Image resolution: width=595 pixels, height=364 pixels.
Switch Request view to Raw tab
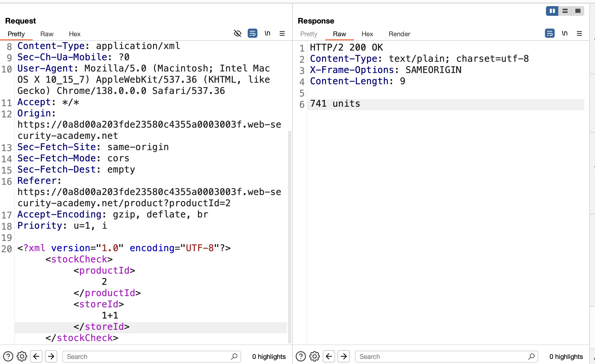tap(47, 34)
